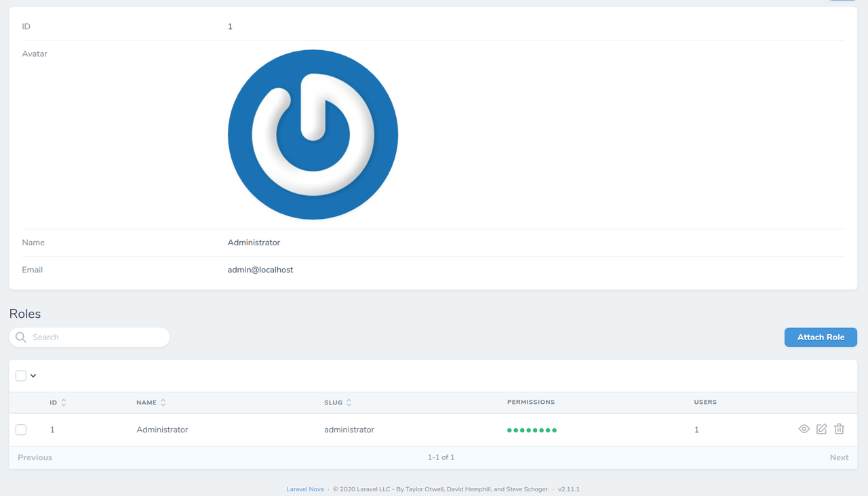The height and width of the screenshot is (496, 868).
Task: Go to Next page of roles
Action: pos(839,457)
